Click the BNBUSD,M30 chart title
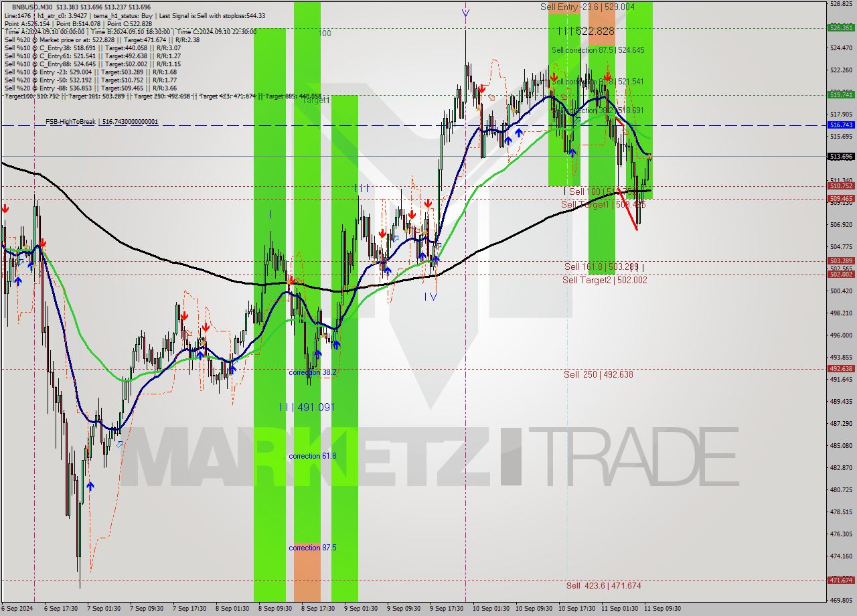This screenshot has width=857, height=616. (32, 7)
